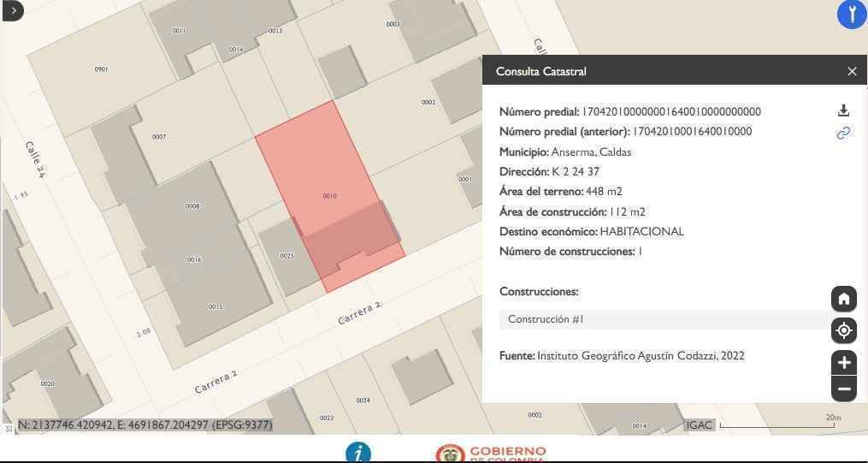Zoom out of the map
This screenshot has width=868, height=463.
(843, 389)
